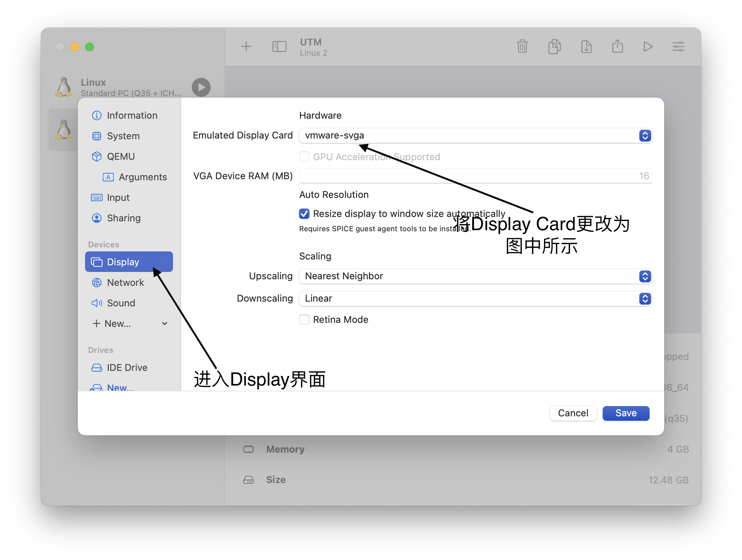
Task: Click the IDE Drive disk icon
Action: [x=96, y=368]
